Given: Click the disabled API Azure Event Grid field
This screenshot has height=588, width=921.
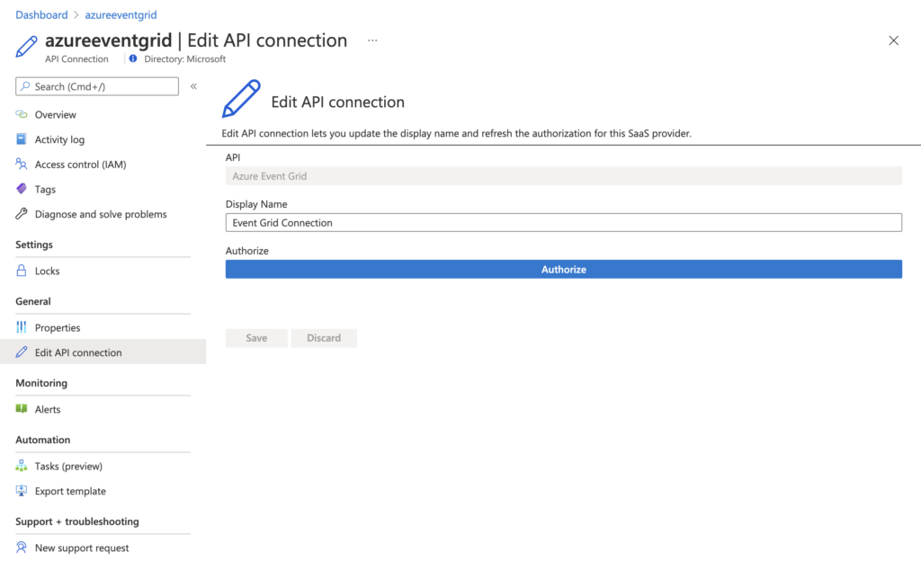Looking at the screenshot, I should pyautogui.click(x=563, y=175).
